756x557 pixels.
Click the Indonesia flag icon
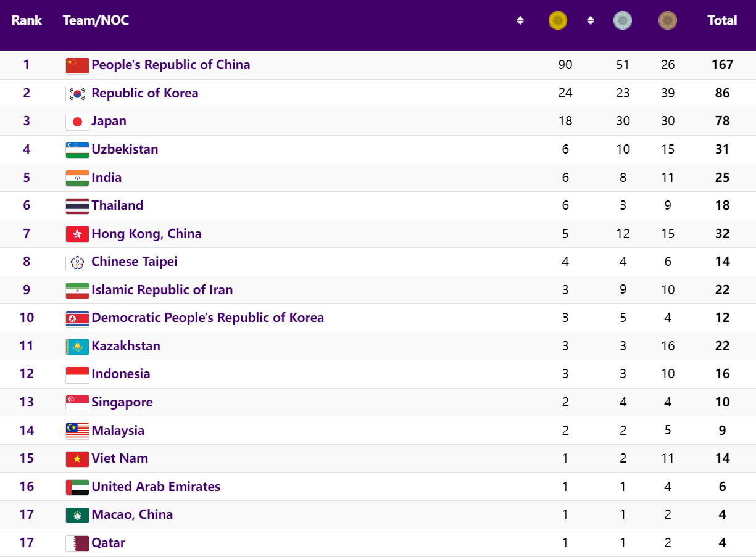pos(77,374)
